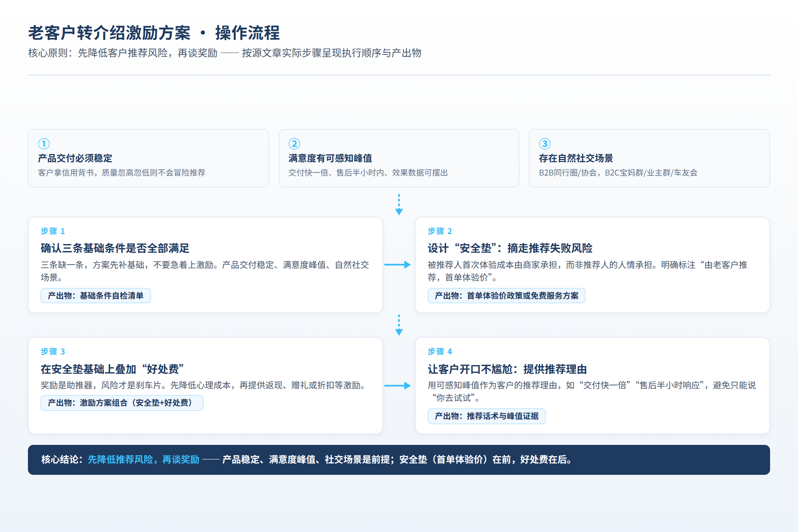This screenshot has width=798, height=532.
Task: Click the label 步骤 4
Action: point(440,351)
